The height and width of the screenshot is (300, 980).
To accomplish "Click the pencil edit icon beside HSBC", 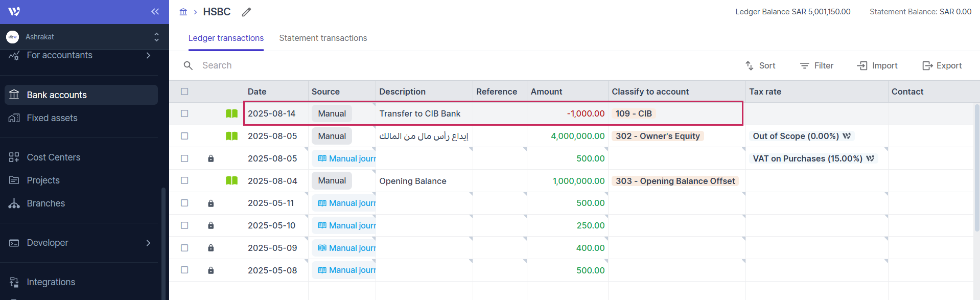I will click(x=246, y=12).
